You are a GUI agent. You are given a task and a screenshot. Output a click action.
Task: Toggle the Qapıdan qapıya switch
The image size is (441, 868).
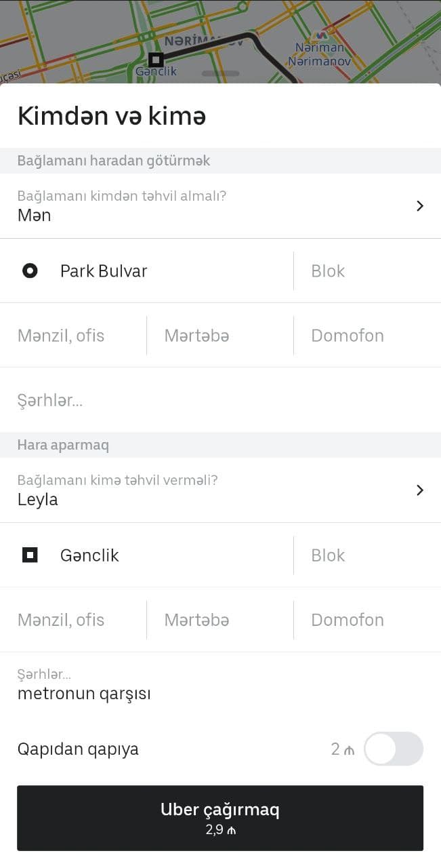(x=393, y=749)
